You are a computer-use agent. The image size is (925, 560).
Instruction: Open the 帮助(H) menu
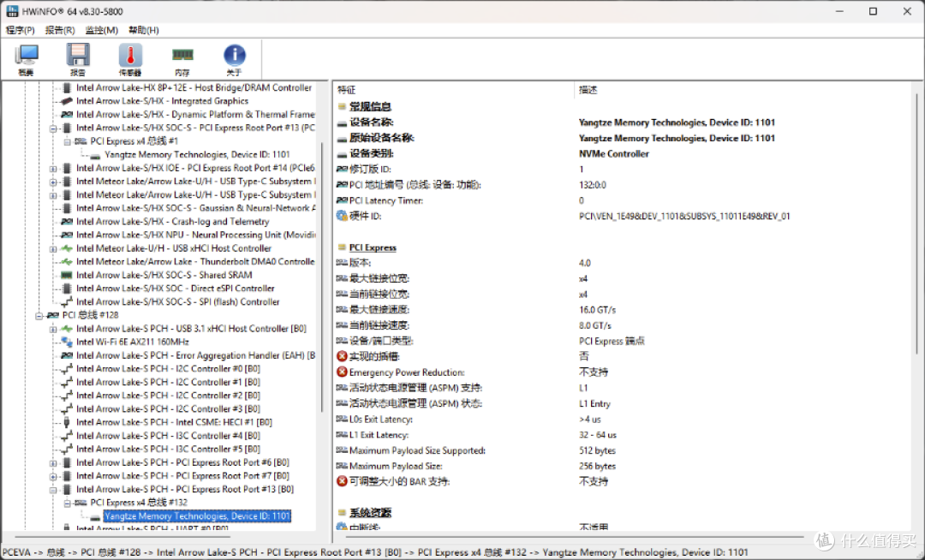(x=144, y=30)
